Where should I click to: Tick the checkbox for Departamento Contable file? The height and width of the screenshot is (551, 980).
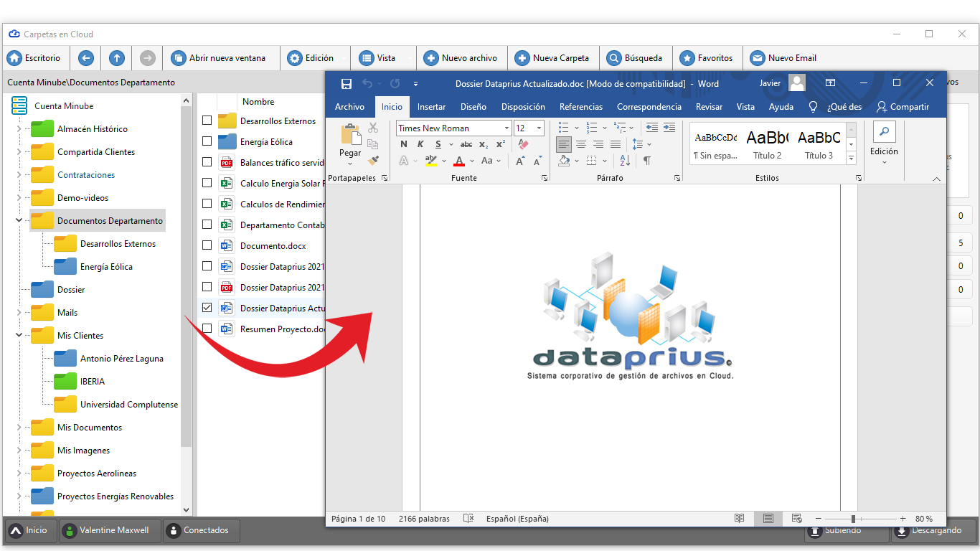tap(207, 225)
